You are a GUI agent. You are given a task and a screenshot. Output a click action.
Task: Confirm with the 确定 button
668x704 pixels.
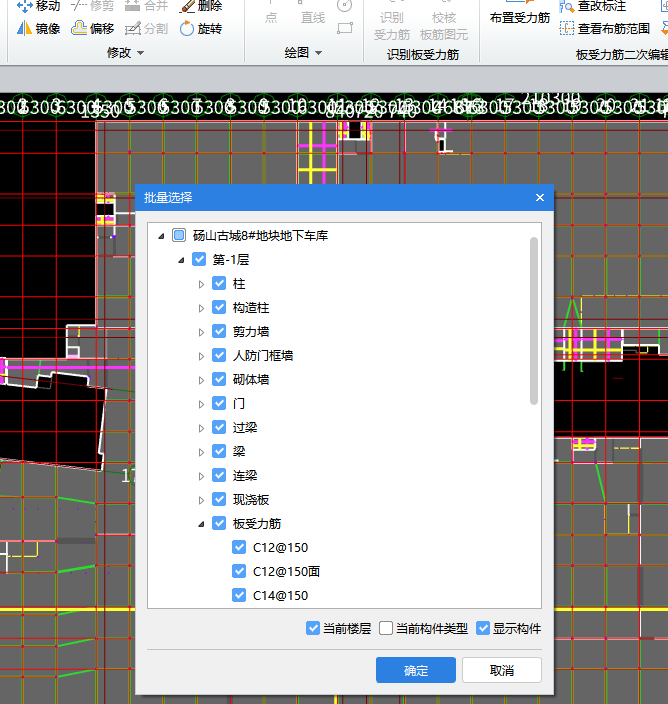coord(416,670)
